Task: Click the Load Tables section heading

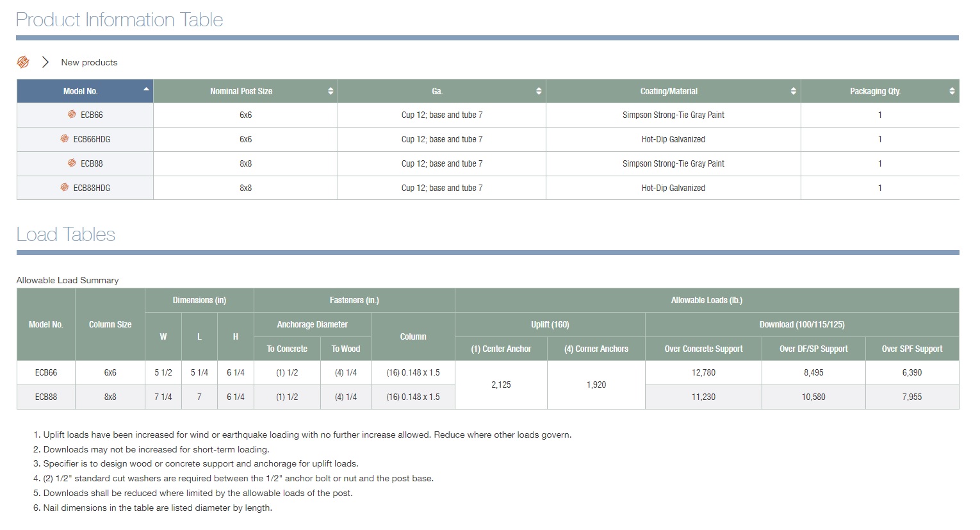Action: (66, 235)
